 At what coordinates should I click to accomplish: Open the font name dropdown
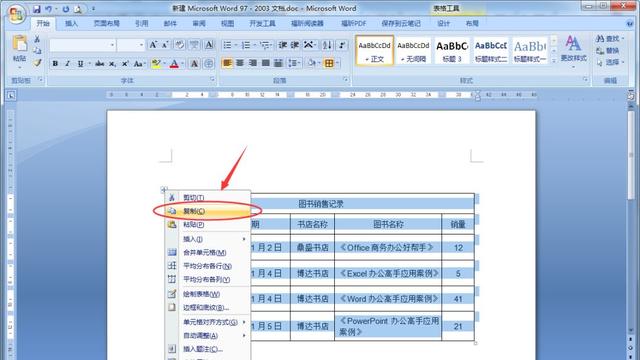[x=112, y=45]
